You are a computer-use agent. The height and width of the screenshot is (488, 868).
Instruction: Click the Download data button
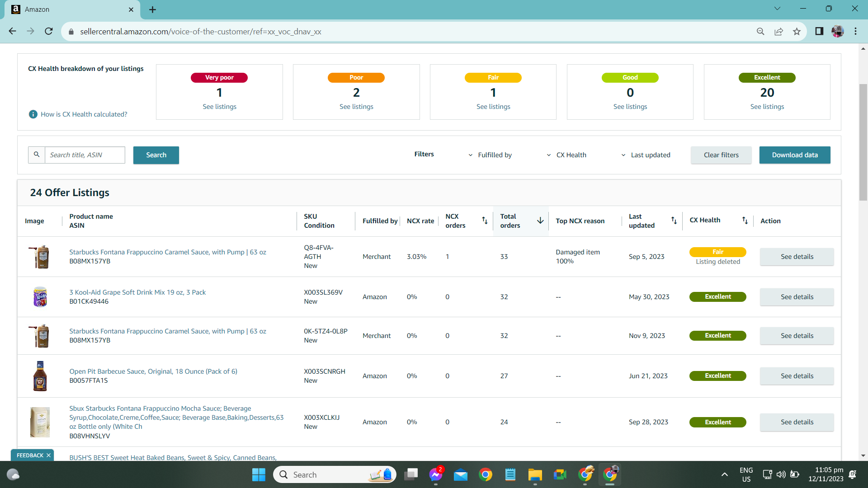point(795,155)
